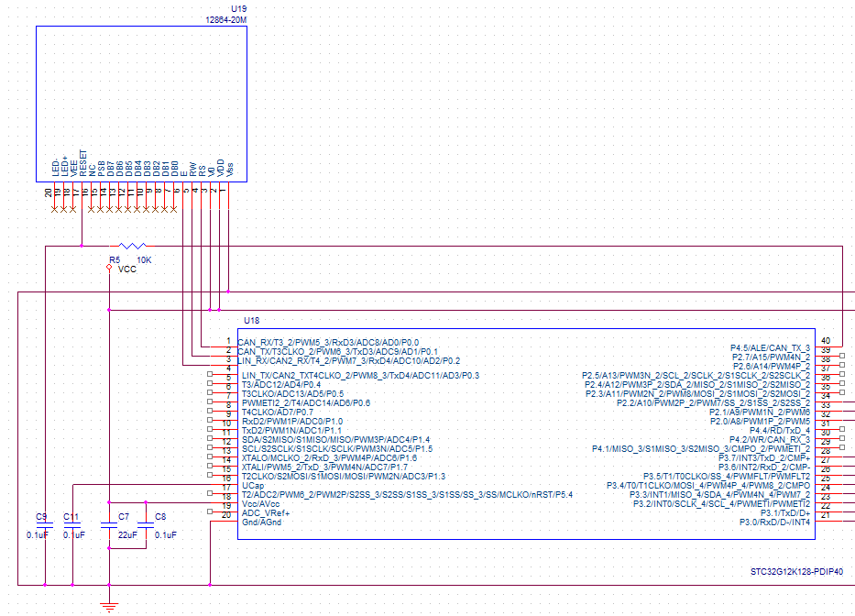855x616 pixels.
Task: Select the C9 capacitor symbol
Action: pos(45,525)
